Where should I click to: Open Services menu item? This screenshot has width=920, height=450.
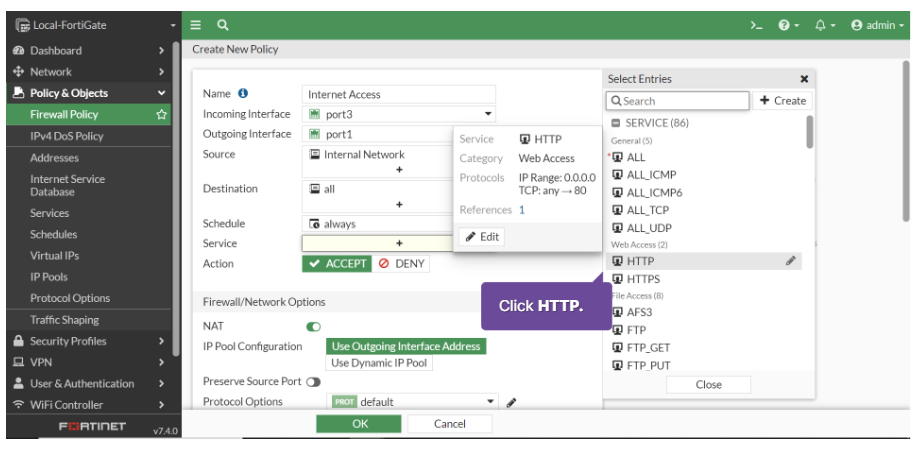pyautogui.click(x=49, y=213)
